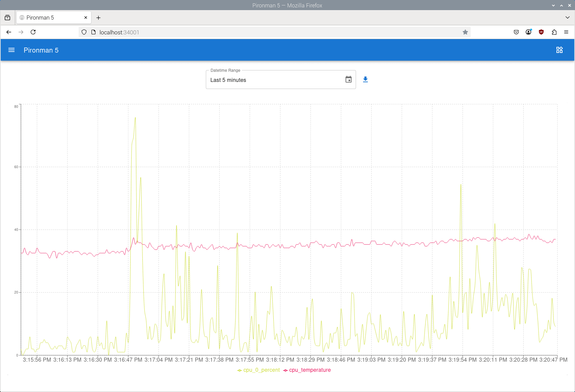This screenshot has width=575, height=392.
Task: Maximize the Firefox window
Action: (x=562, y=5)
